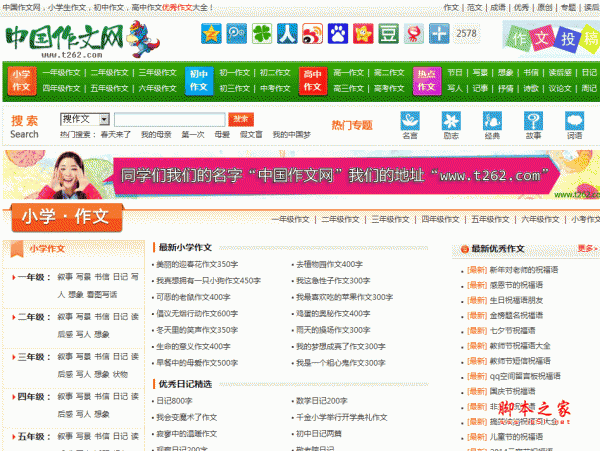
Task: Open 七夕节祝福语 link
Action: 512,331
